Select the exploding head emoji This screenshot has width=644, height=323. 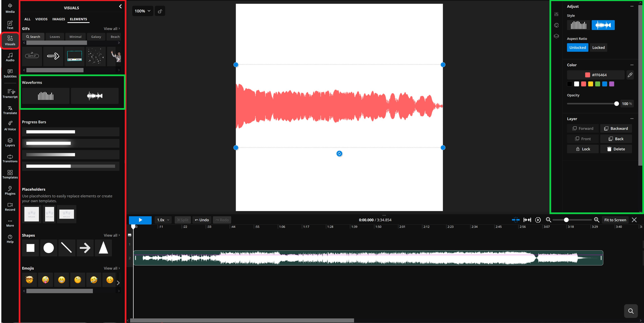(29, 280)
